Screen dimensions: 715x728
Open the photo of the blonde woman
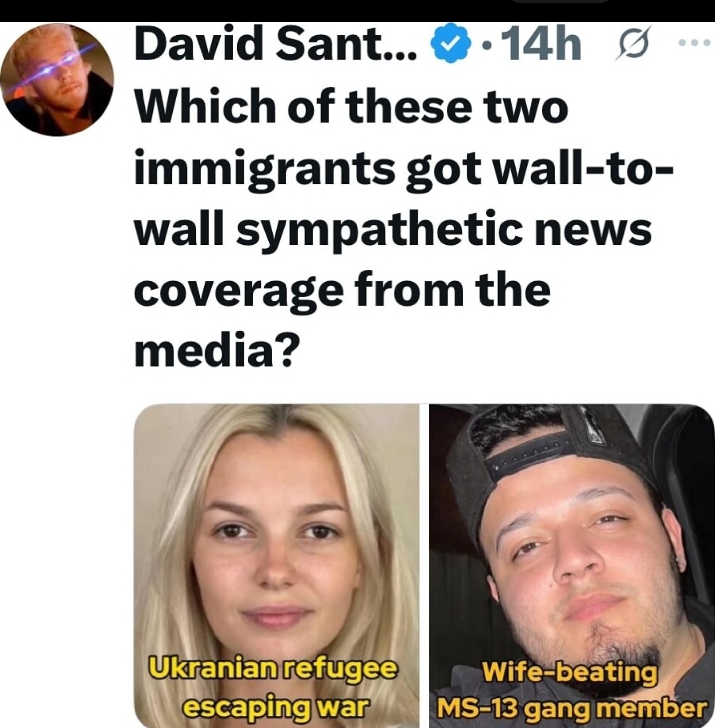pos(277,566)
